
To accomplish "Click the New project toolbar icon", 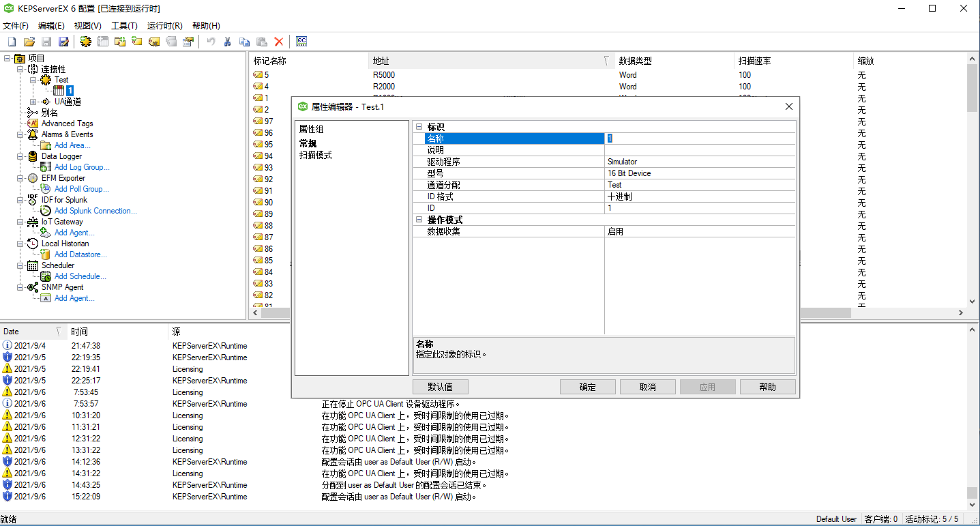I will click(12, 42).
